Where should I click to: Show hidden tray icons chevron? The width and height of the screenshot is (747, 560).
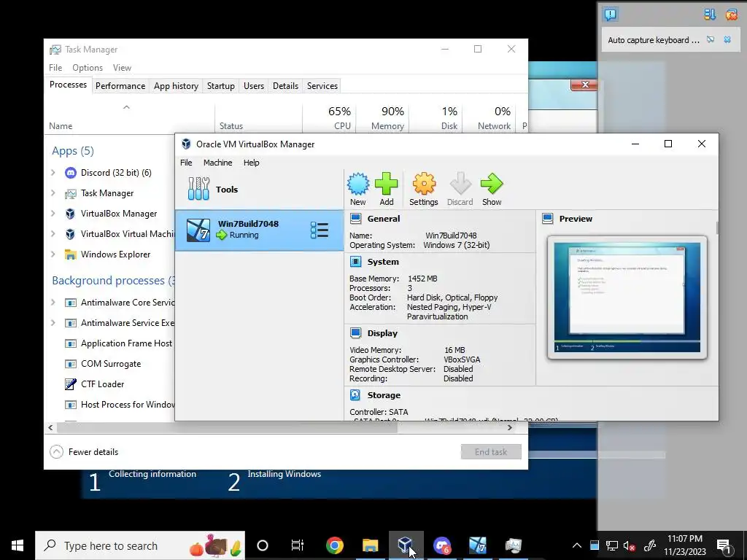coord(576,545)
